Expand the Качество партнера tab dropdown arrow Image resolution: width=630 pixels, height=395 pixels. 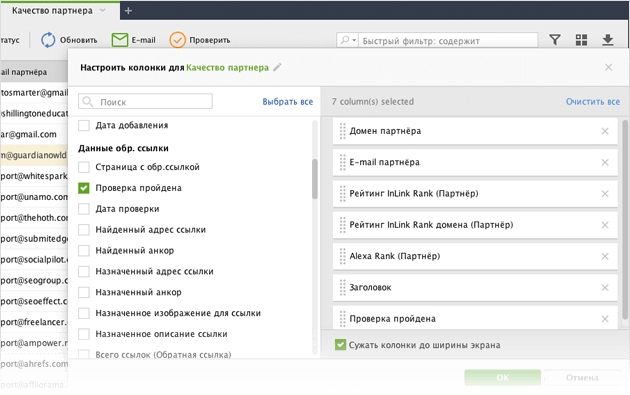pos(103,10)
